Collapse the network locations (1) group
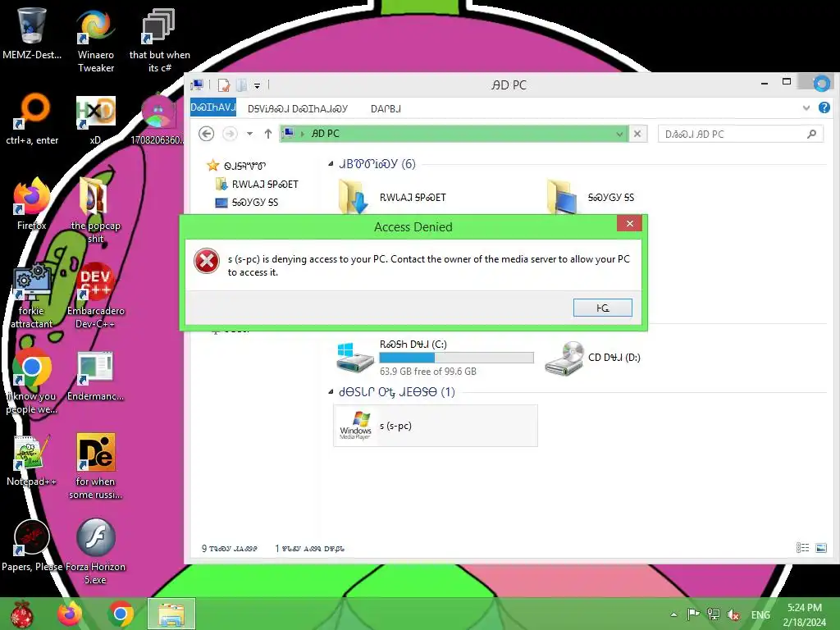This screenshot has width=840, height=630. [331, 392]
